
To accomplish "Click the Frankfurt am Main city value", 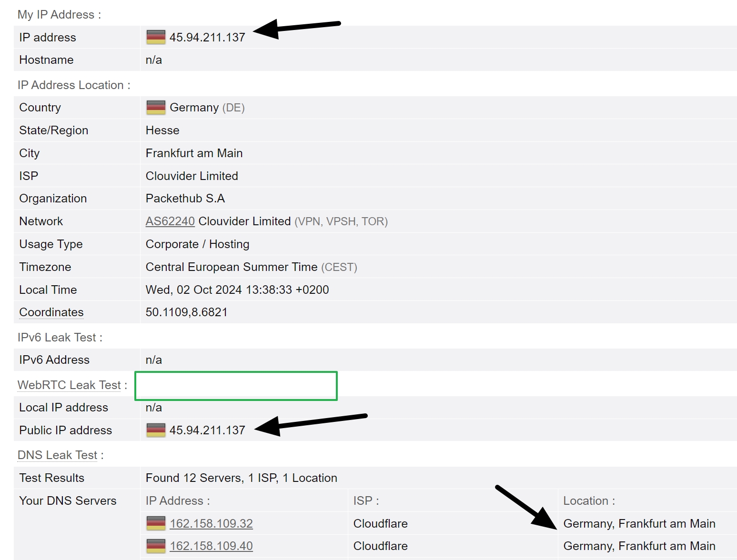I will point(194,153).
